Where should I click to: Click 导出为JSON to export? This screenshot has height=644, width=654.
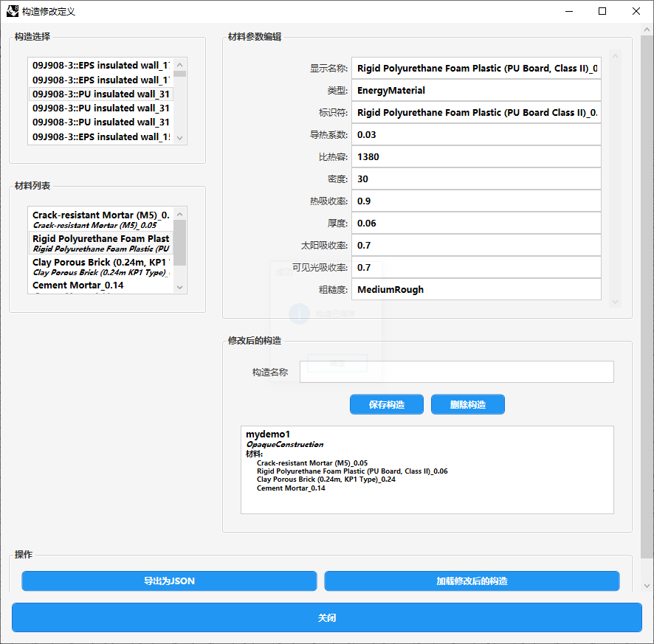click(169, 581)
